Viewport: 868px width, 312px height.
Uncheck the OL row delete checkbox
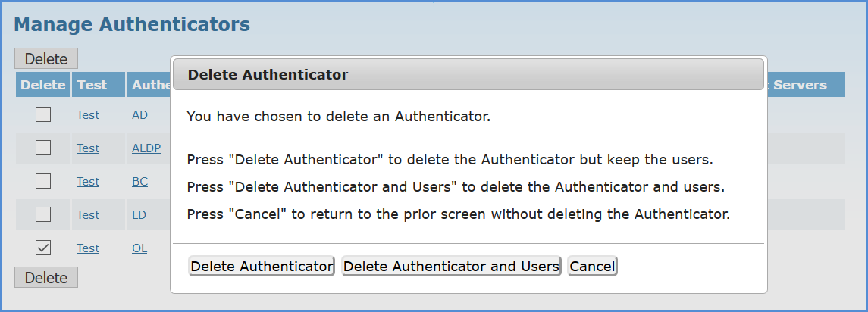pyautogui.click(x=43, y=248)
